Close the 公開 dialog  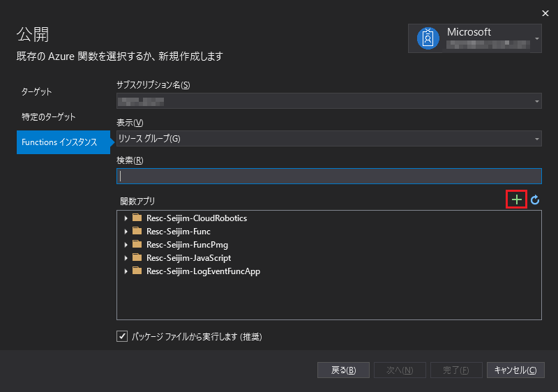545,13
